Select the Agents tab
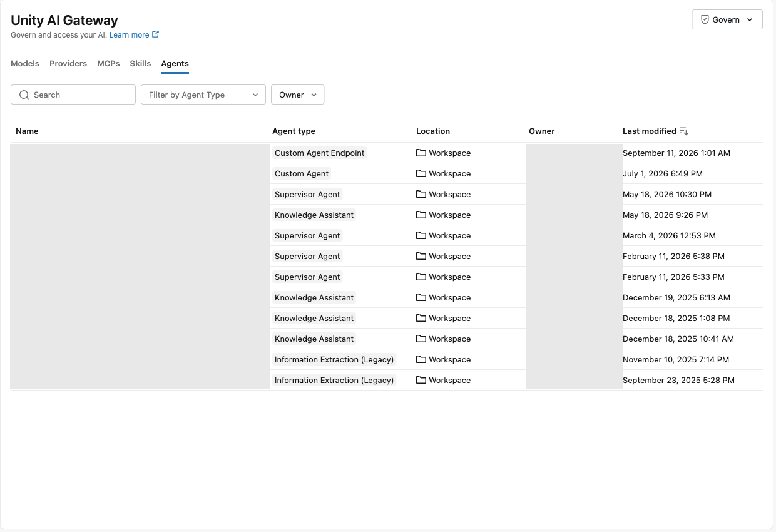 [x=175, y=63]
